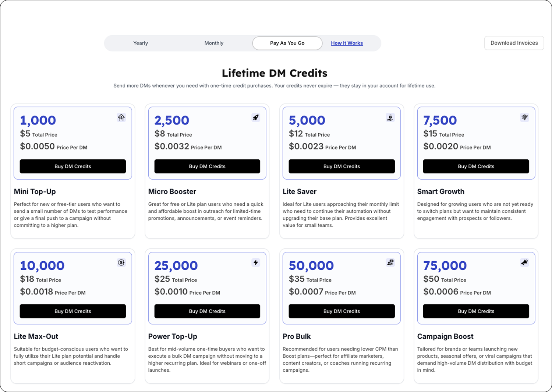Click the credits never expire subtitle text

click(275, 86)
